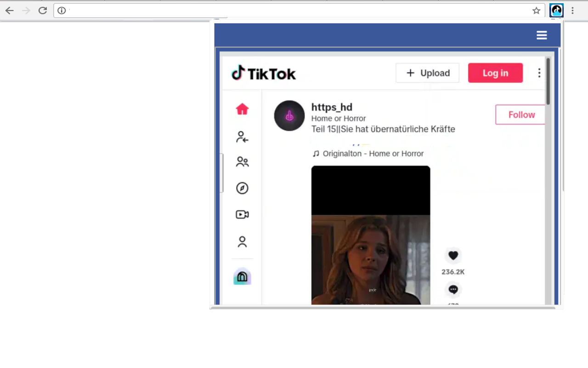This screenshot has height=368, width=588.
Task: Play the video thumbnail of the woman
Action: (371, 235)
